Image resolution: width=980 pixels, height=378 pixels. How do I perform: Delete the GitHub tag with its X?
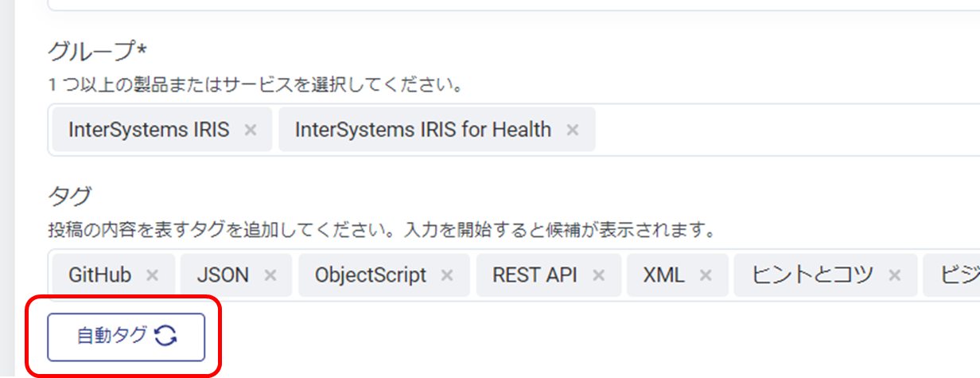tap(152, 275)
